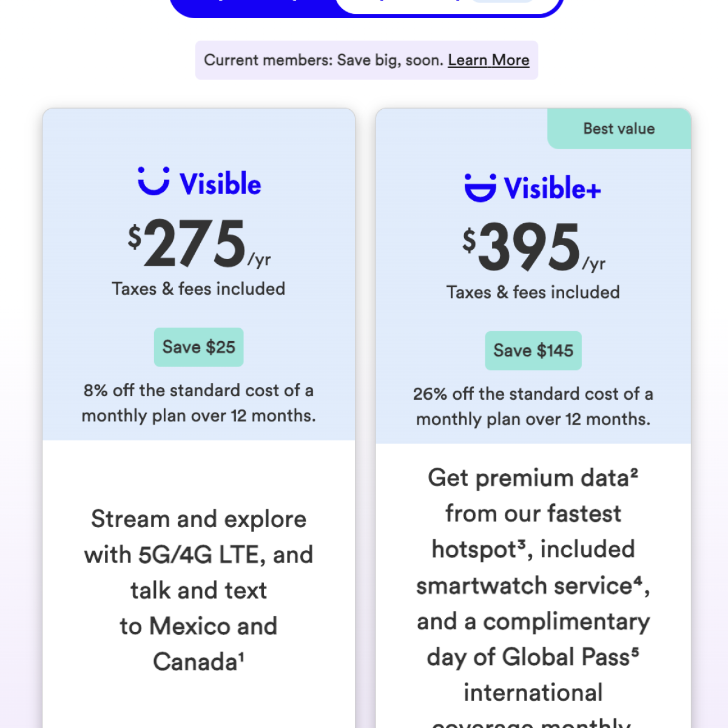Click the Save $145 badge
The width and height of the screenshot is (728, 728).
point(533,351)
